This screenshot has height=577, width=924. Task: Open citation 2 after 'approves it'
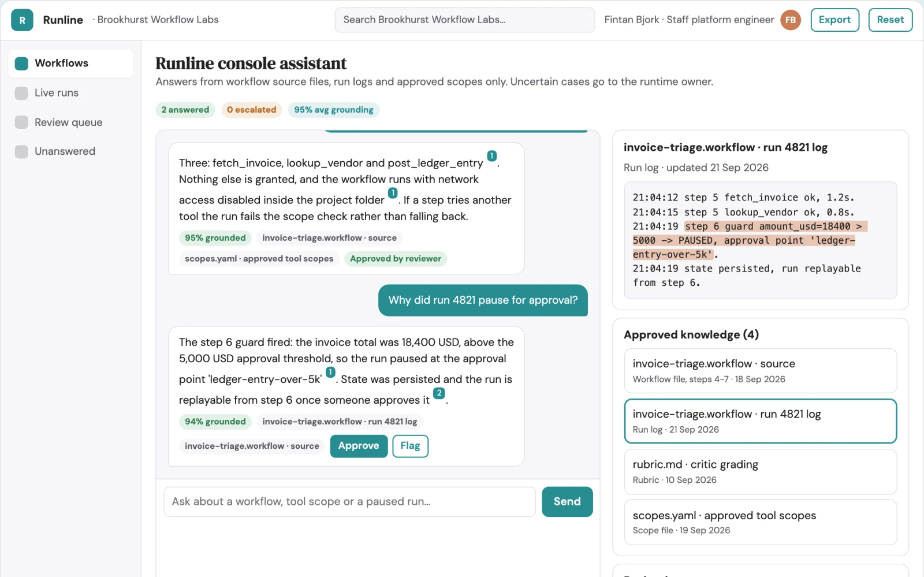pyautogui.click(x=439, y=393)
